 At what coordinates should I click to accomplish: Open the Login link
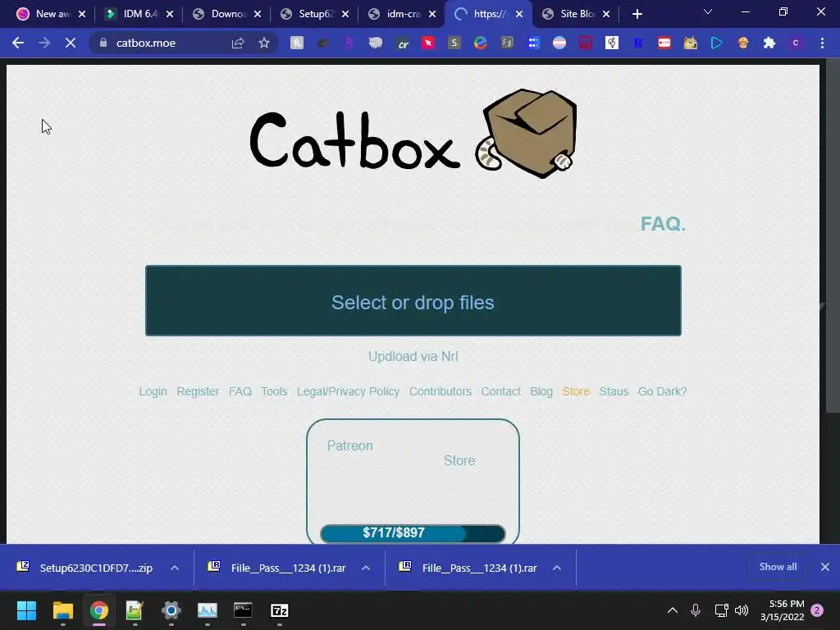point(153,391)
